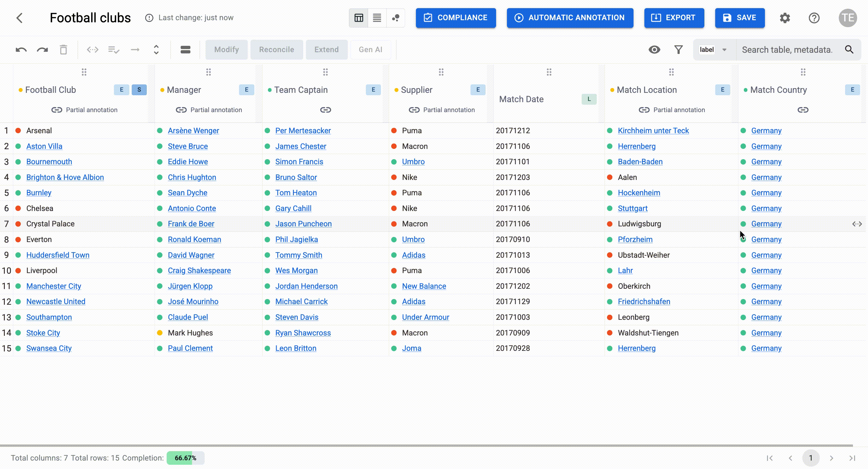Image resolution: width=868 pixels, height=469 pixels.
Task: Change row density icon
Action: tap(185, 50)
